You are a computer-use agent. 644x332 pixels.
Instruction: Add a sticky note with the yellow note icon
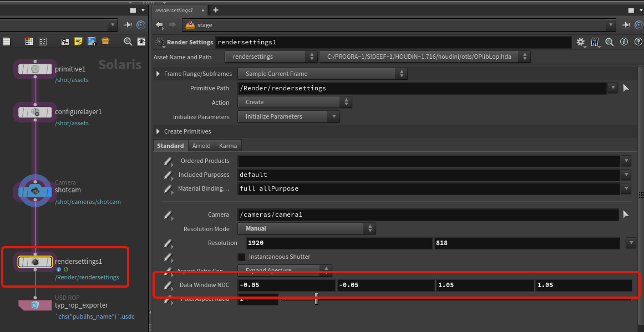(x=78, y=42)
